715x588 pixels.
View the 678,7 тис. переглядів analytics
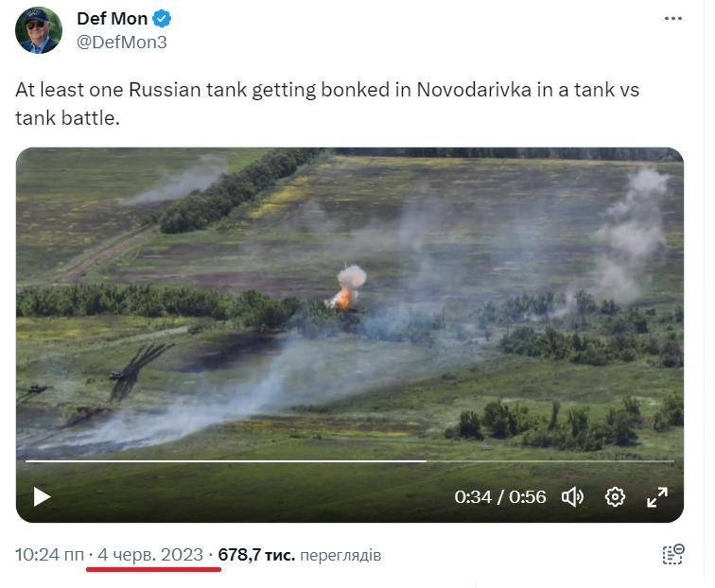[x=300, y=555]
